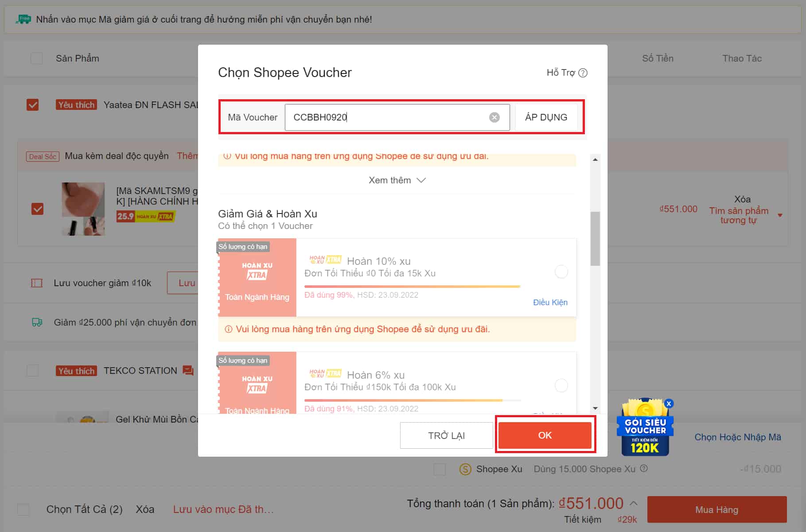806x532 pixels.
Task: Select the Hoàn 6% xu voucher
Action: point(561,385)
